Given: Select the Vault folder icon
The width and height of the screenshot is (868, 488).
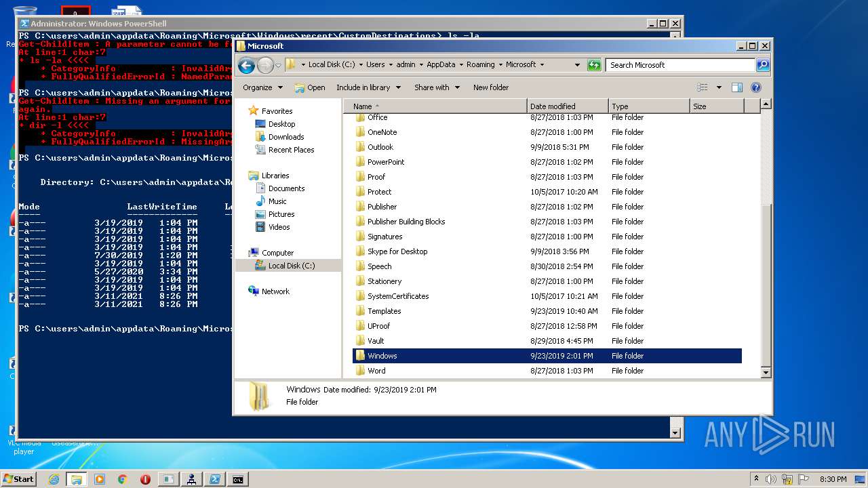Looking at the screenshot, I should [x=360, y=341].
